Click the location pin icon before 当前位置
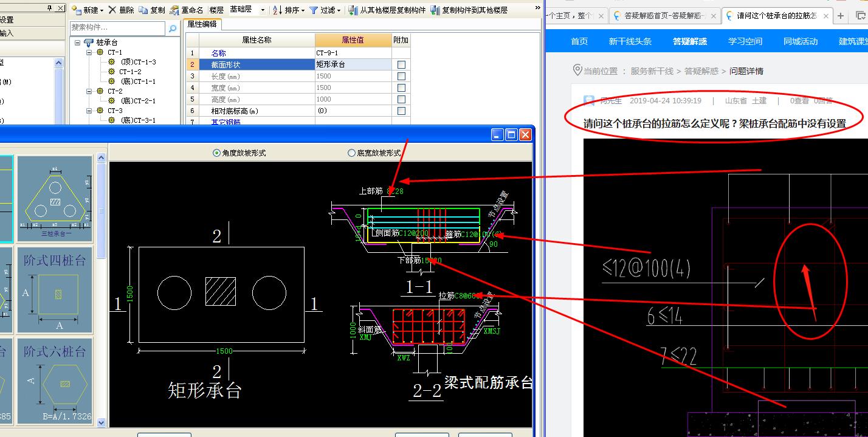 click(577, 71)
